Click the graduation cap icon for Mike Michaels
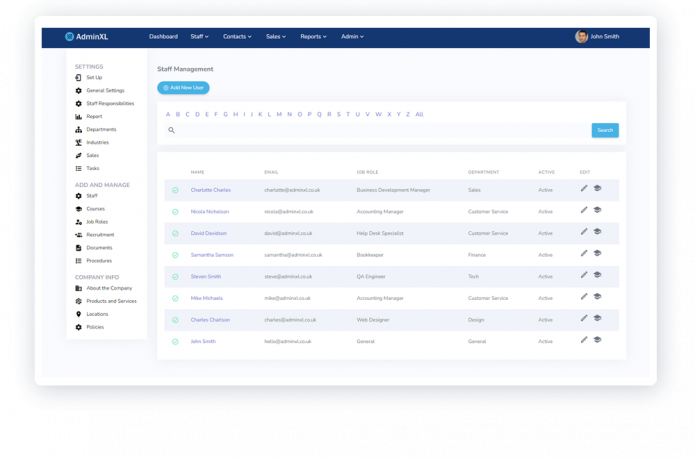This screenshot has height=457, width=695. [x=597, y=297]
